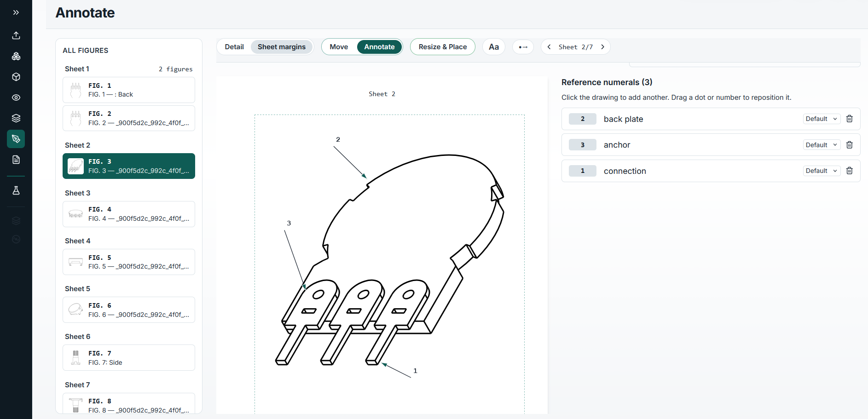This screenshot has width=868, height=419.
Task: Click numeral 2 label on the drawing
Action: 338,139
